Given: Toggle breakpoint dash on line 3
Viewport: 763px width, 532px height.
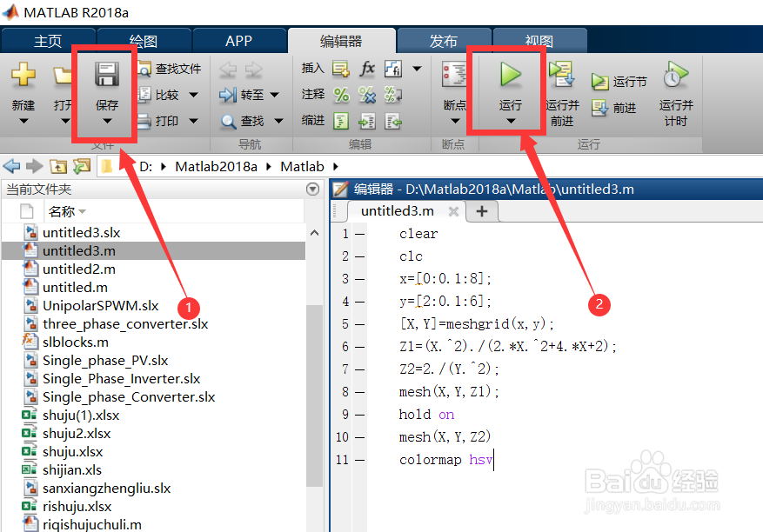Looking at the screenshot, I should tap(359, 279).
